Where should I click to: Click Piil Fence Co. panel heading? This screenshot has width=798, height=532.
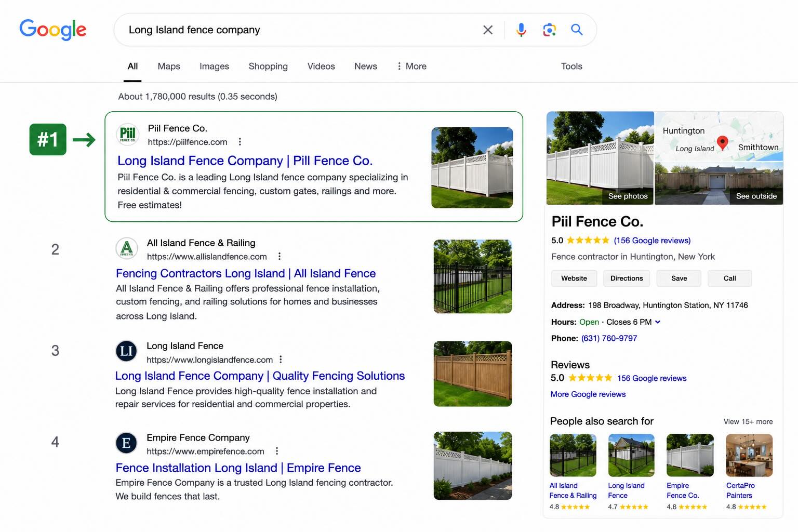click(x=597, y=221)
